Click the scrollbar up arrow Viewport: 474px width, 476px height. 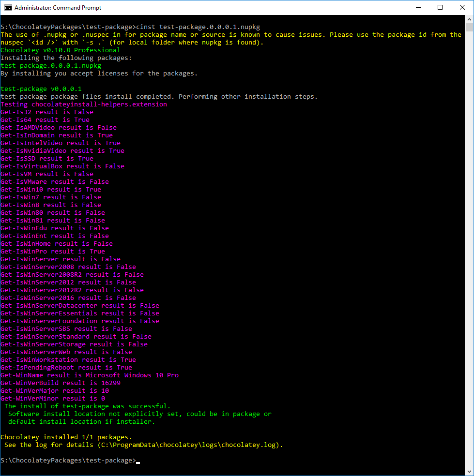tap(470, 19)
